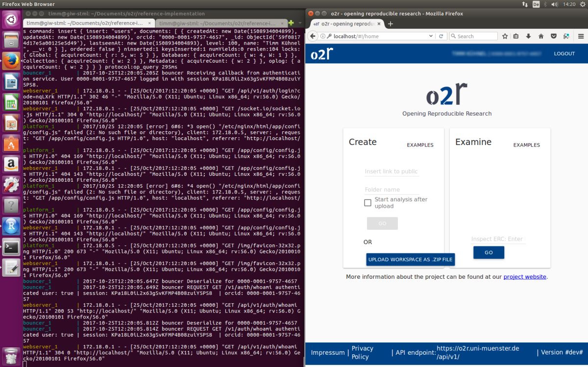The width and height of the screenshot is (588, 367).
Task: Open network indicator in top panel
Action: (525, 4)
